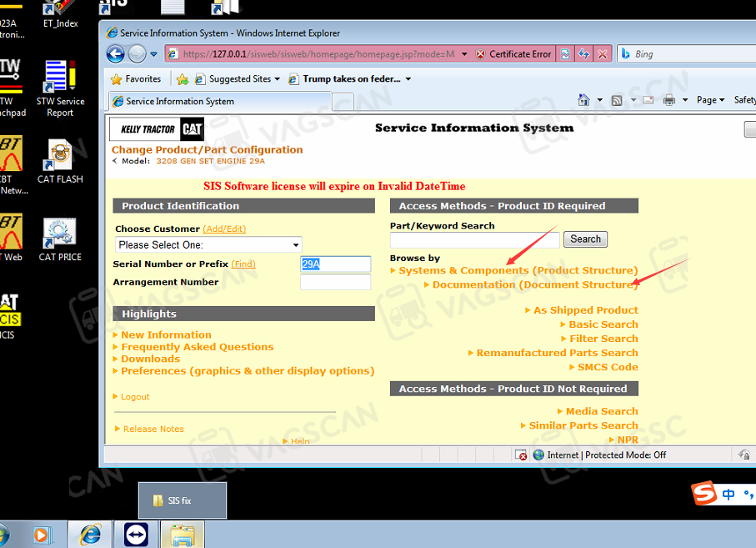This screenshot has height=548, width=756.
Task: Expand the Home button dropdown arrow
Action: (x=600, y=100)
